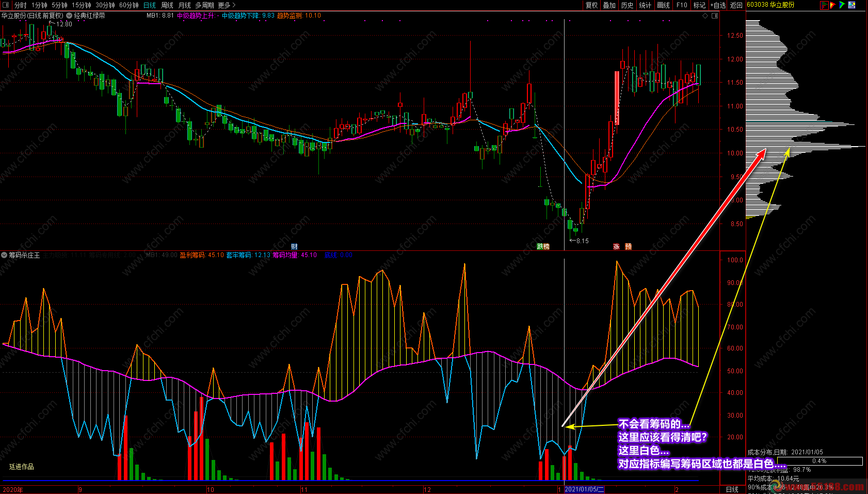Switch to 60分钟 period
The height and width of the screenshot is (494, 868).
(x=129, y=5)
